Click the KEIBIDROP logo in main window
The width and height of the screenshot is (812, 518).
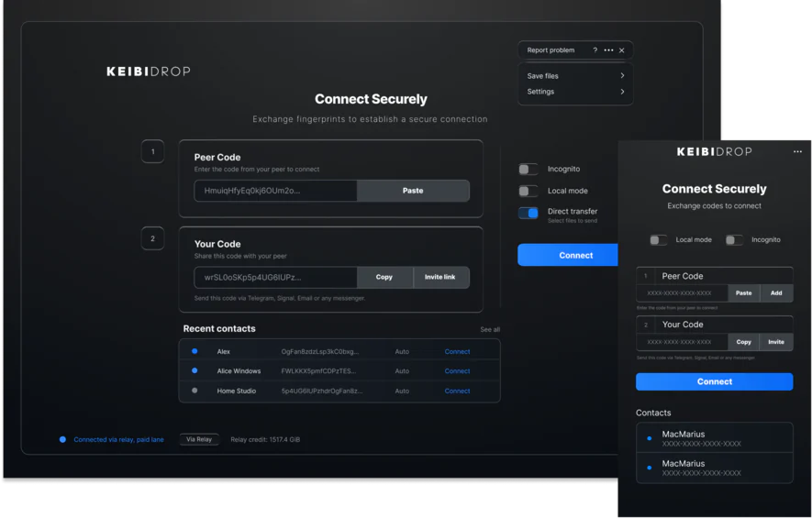(148, 72)
